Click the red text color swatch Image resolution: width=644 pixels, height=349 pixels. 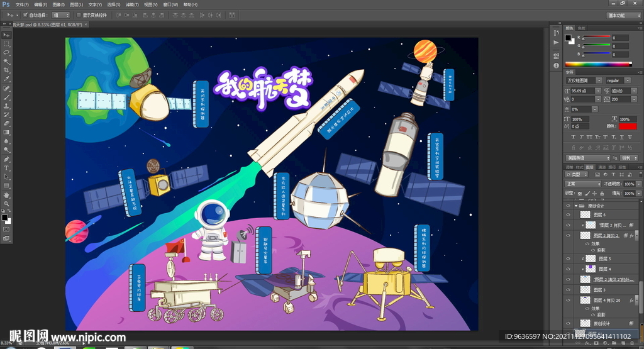(628, 126)
